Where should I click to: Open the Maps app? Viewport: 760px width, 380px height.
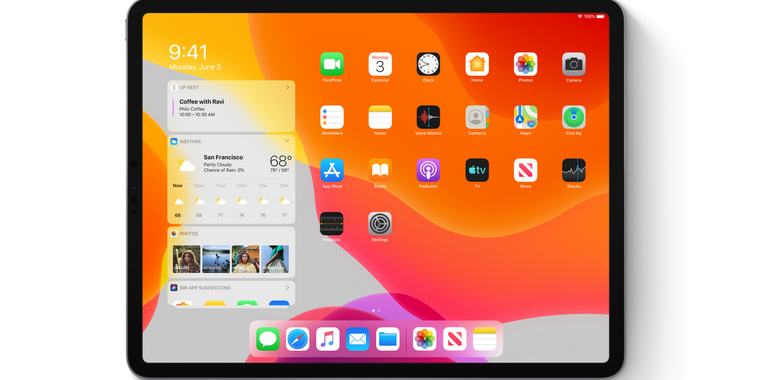(x=525, y=117)
